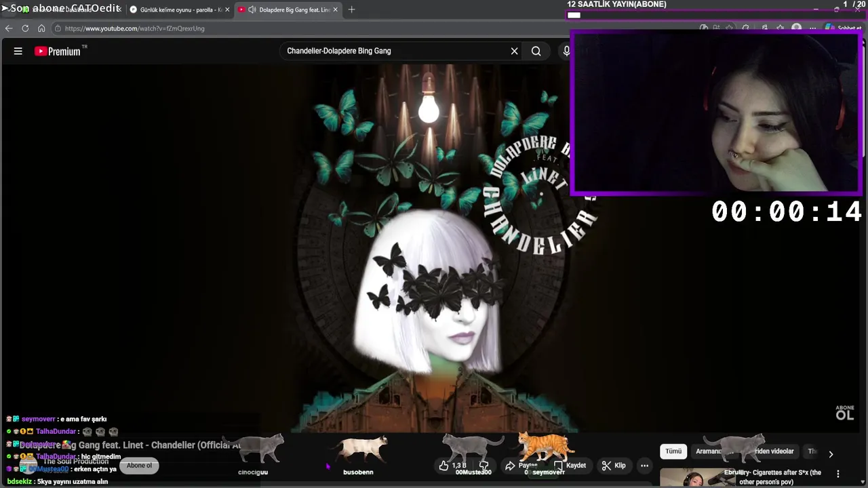This screenshot has height=488, width=868.
Task: Click the Dolapdere Big Gang feat. Linet video title
Action: click(130, 445)
